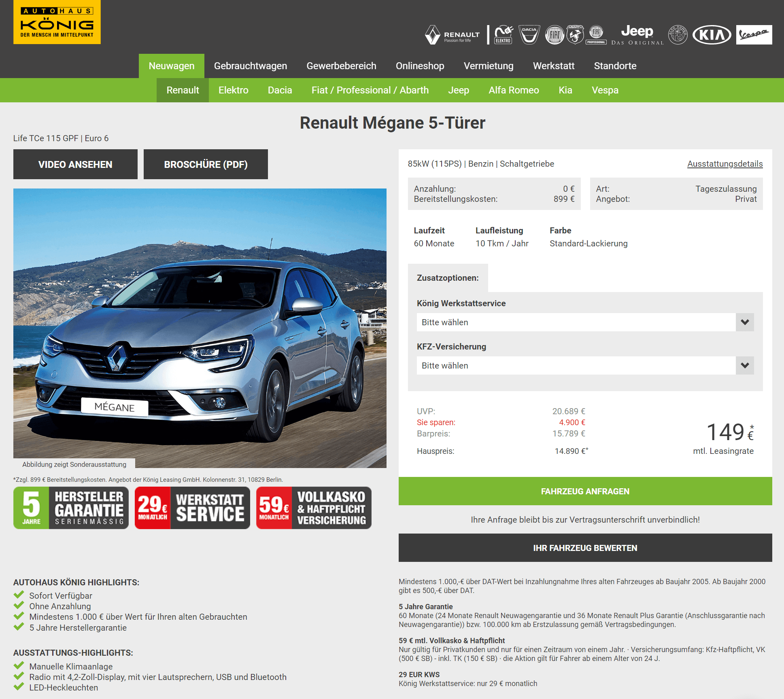This screenshot has height=699, width=784.
Task: Open Fiat / Professional / Abarth submenu
Action: 370,90
